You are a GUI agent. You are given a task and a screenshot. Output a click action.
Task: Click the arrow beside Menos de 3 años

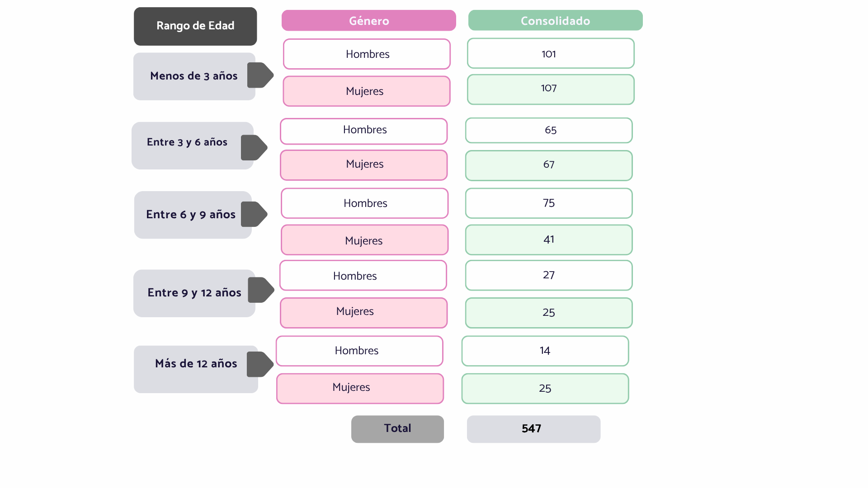coord(260,75)
